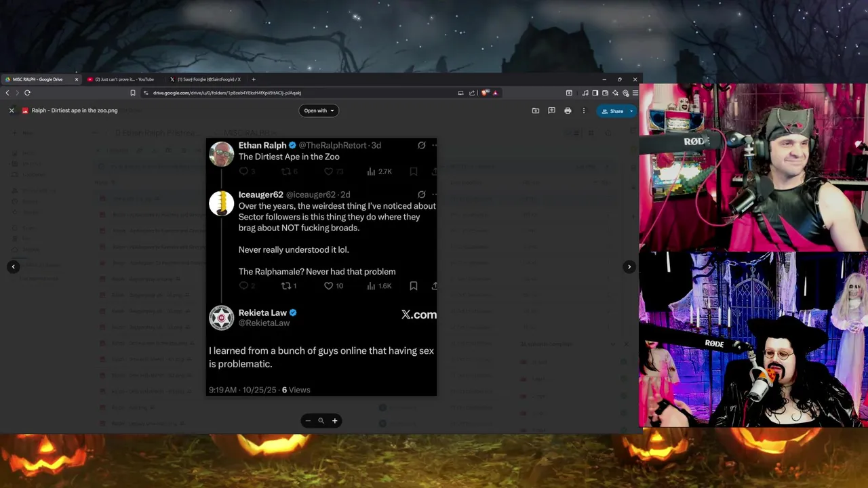868x488 pixels.
Task: Go to the next file arrow
Action: click(629, 266)
